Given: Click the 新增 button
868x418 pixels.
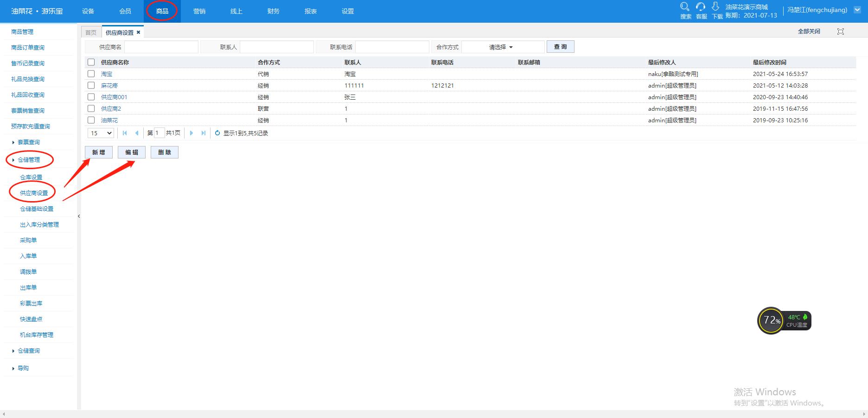Looking at the screenshot, I should (99, 152).
